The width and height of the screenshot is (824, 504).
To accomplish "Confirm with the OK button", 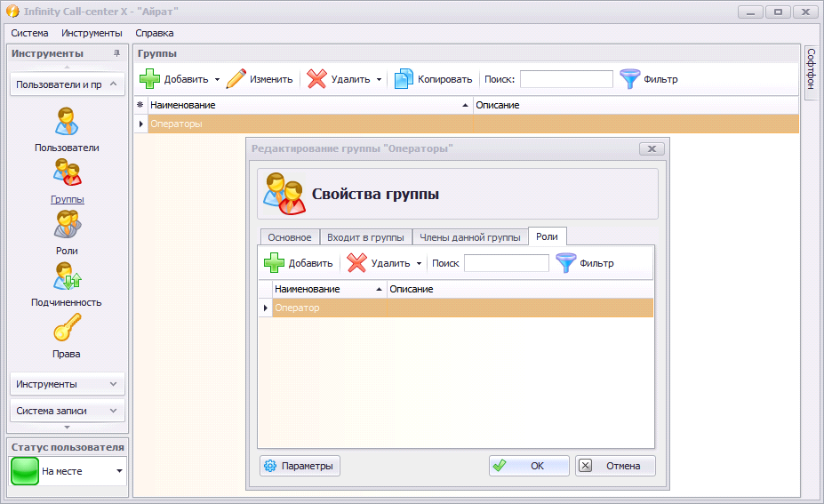I will [529, 466].
